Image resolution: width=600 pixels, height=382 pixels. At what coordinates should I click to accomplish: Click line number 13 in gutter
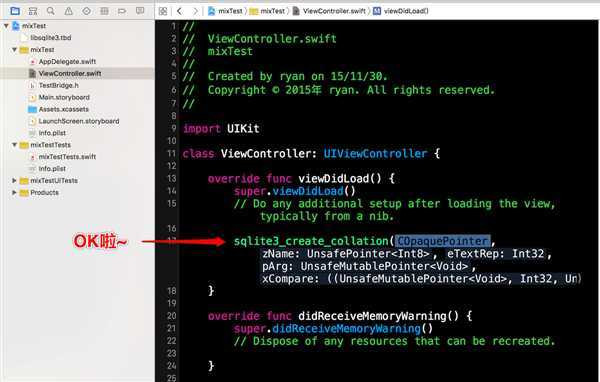coord(171,178)
